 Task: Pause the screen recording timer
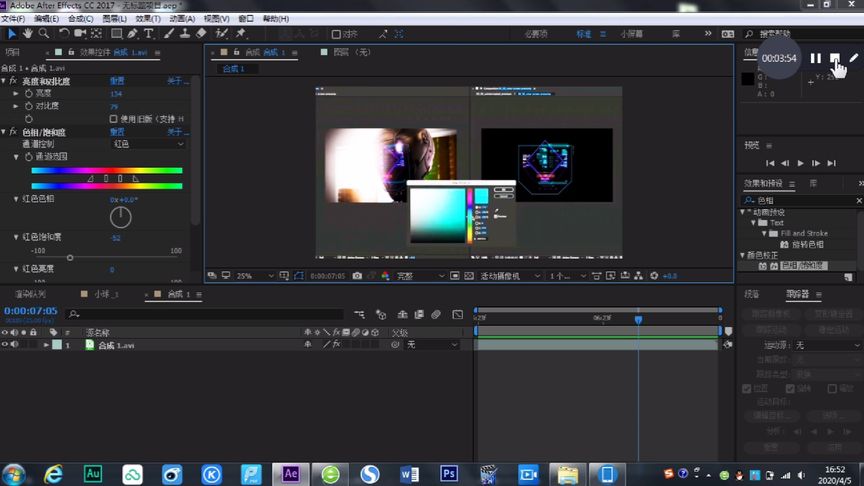pyautogui.click(x=815, y=59)
